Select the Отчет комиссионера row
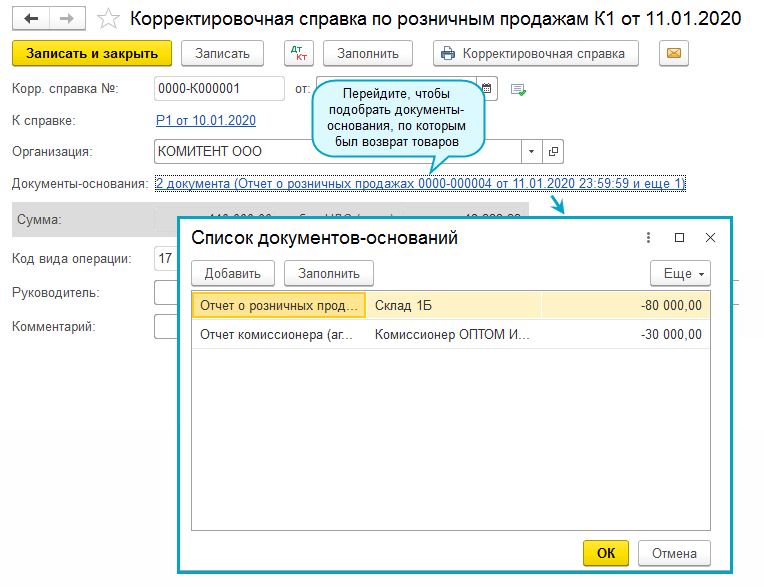The height and width of the screenshot is (587, 764). pos(451,334)
